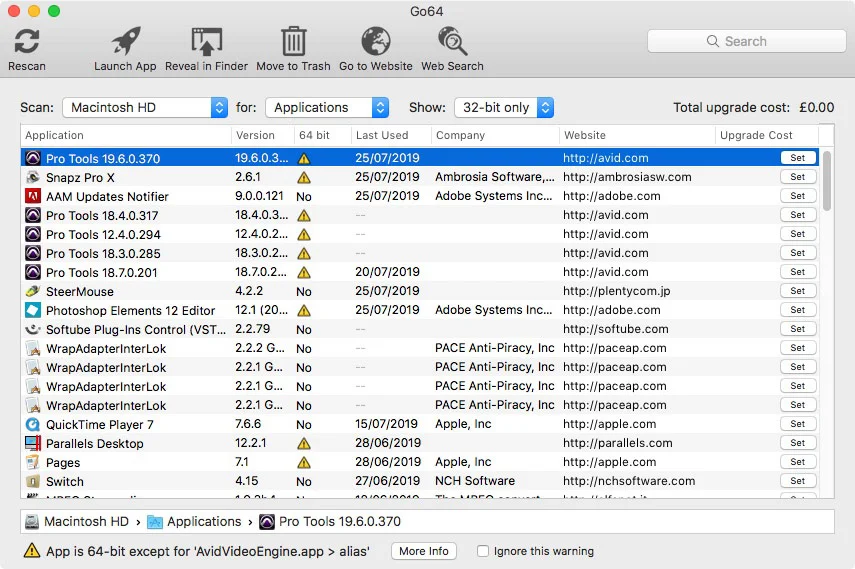The height and width of the screenshot is (569, 855).
Task: Click the SteerMouse app icon
Action: pos(33,291)
